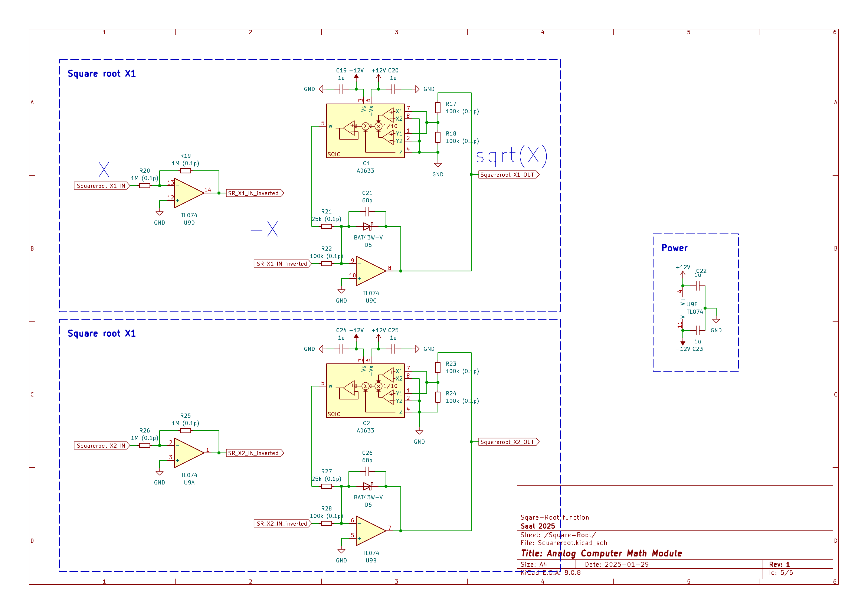Pick the C21 68p capacitor symbol

point(367,212)
